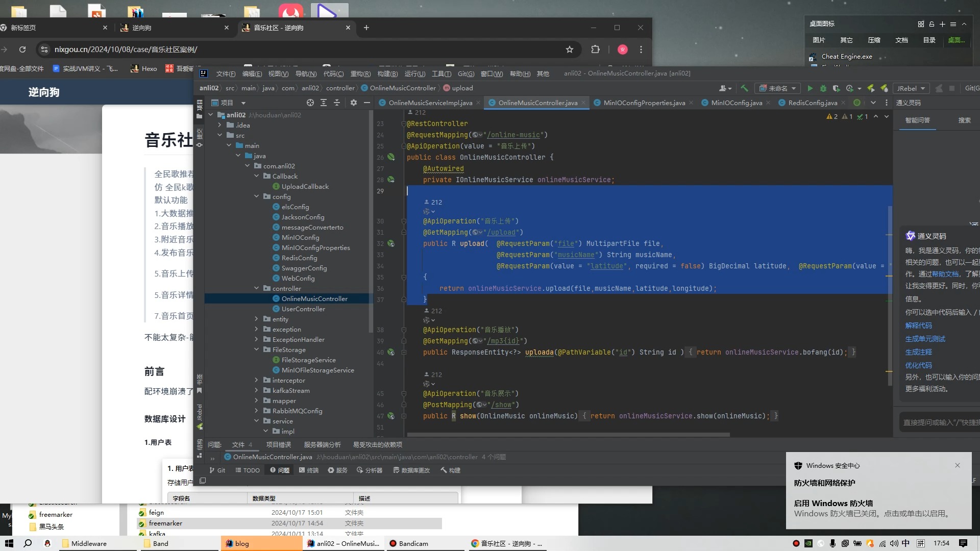Open the 终端 terminal tool window
980x551 pixels.
pyautogui.click(x=309, y=470)
